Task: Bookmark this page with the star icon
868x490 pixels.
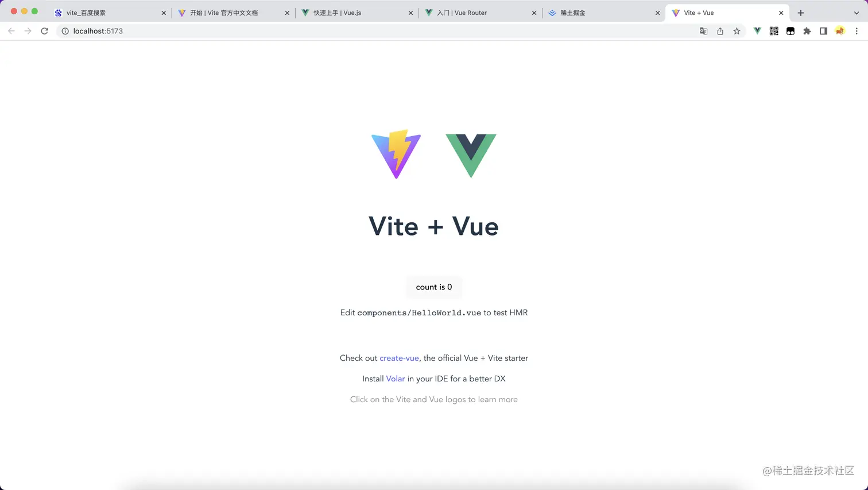Action: click(737, 31)
